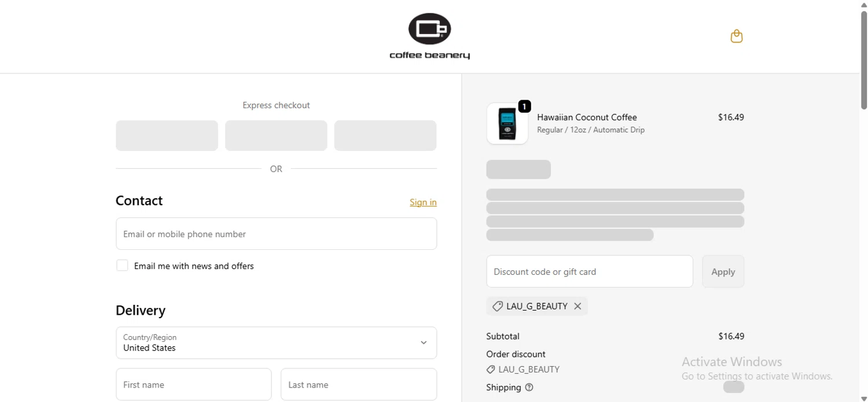
Task: Click the Coffee Beanery logo
Action: point(429,36)
